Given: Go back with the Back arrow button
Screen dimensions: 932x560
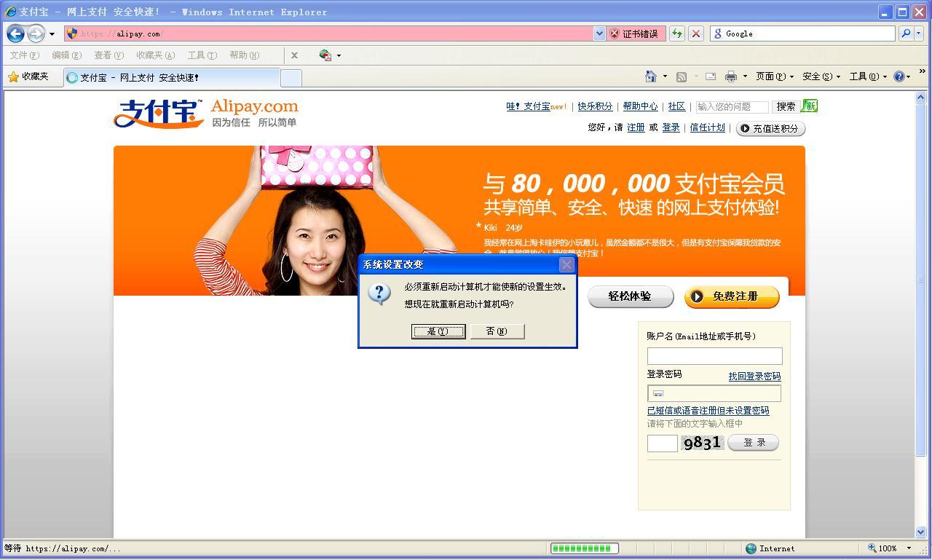Looking at the screenshot, I should pyautogui.click(x=15, y=33).
